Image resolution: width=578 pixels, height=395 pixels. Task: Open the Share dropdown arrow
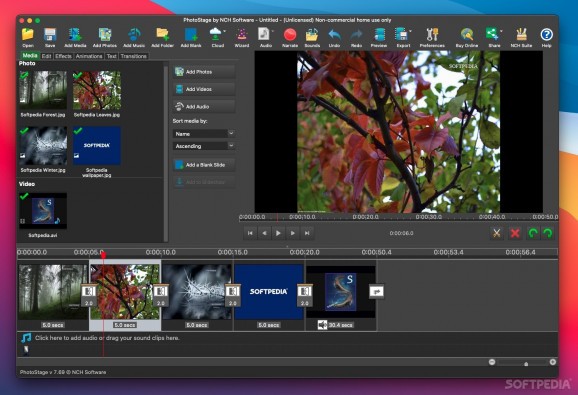click(x=501, y=31)
